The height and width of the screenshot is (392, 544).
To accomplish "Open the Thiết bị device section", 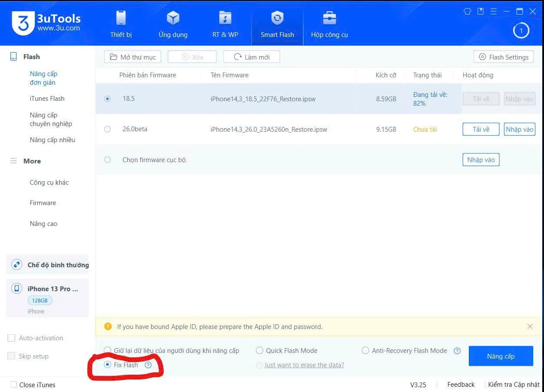I will click(x=121, y=24).
